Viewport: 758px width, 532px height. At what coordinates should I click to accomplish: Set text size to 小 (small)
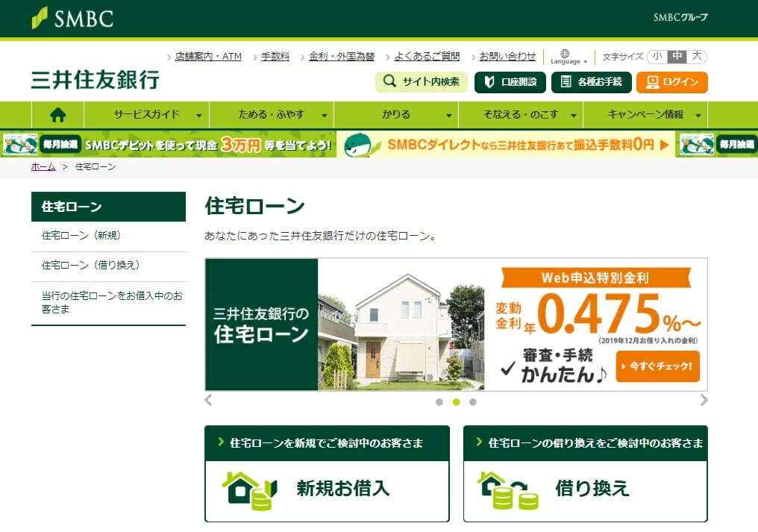(x=657, y=57)
